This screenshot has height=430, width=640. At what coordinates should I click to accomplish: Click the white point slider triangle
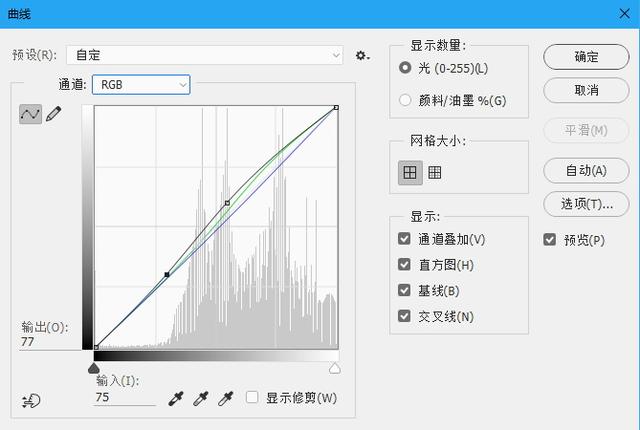334,368
